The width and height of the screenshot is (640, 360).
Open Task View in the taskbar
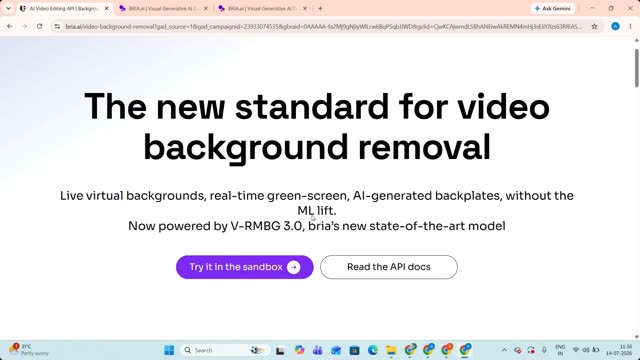coord(280,350)
